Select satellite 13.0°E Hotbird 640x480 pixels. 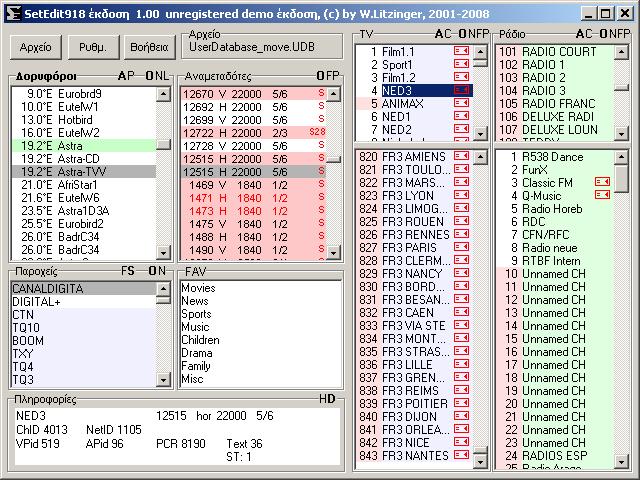pyautogui.click(x=84, y=120)
